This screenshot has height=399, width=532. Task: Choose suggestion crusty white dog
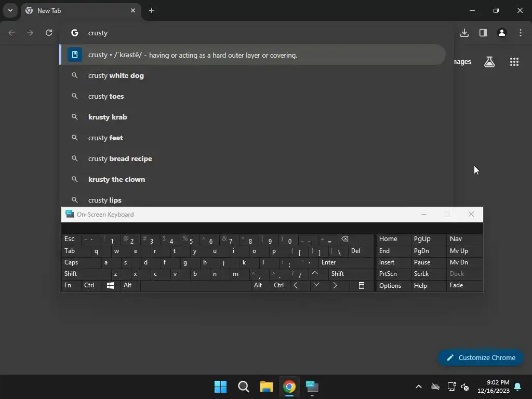(x=252, y=76)
